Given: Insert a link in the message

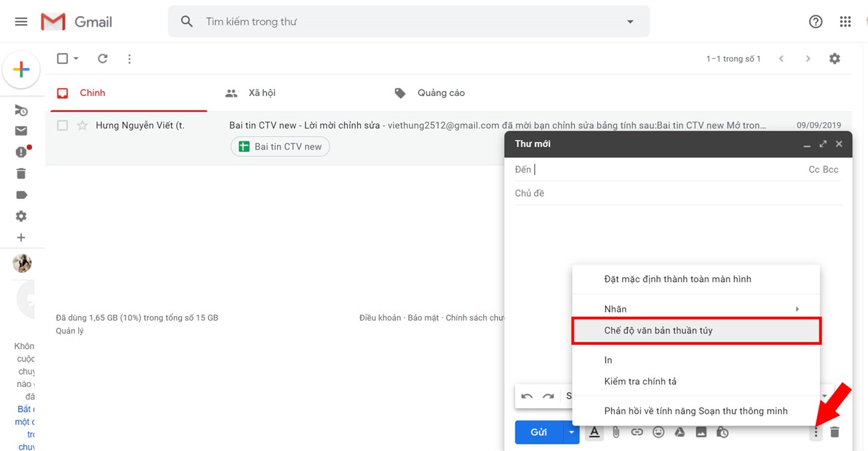Looking at the screenshot, I should (637, 432).
